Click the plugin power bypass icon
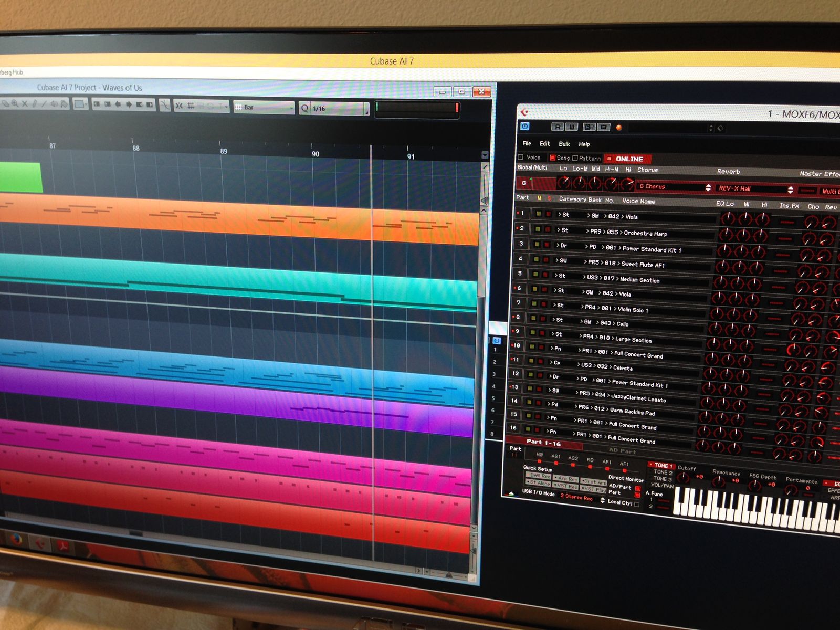840x630 pixels. (524, 126)
